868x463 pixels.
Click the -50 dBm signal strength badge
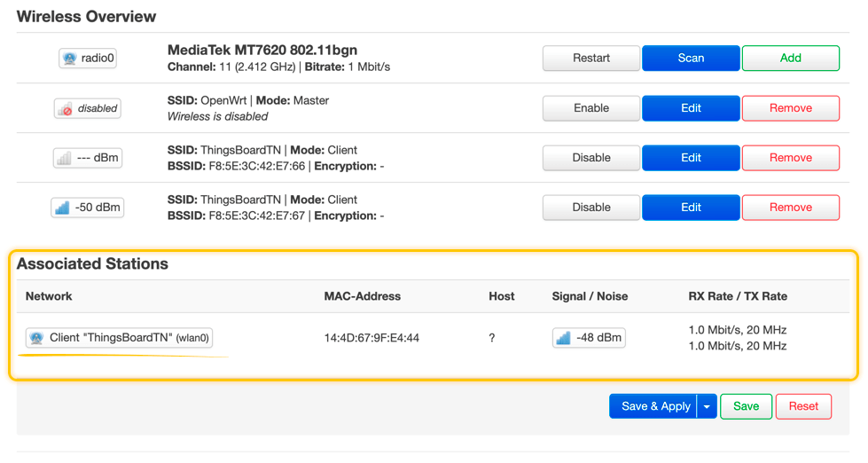(87, 208)
